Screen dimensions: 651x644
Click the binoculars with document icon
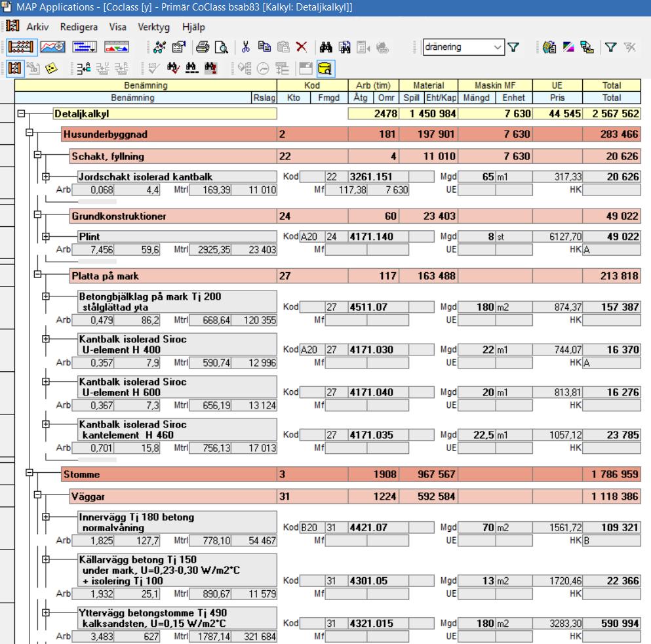345,47
